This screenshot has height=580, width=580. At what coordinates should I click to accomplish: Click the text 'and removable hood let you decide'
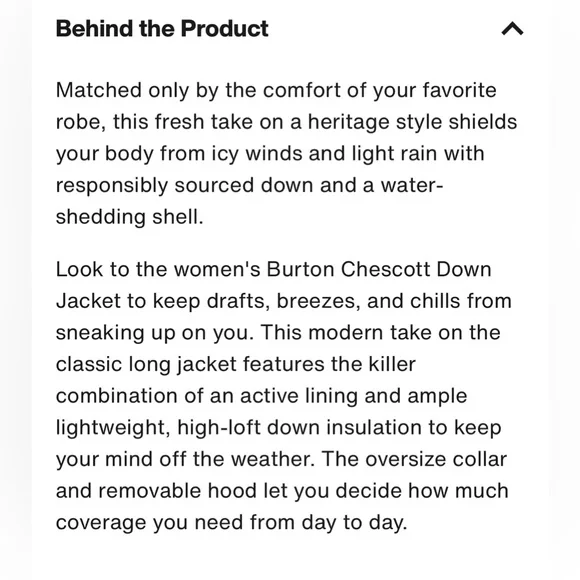(229, 491)
